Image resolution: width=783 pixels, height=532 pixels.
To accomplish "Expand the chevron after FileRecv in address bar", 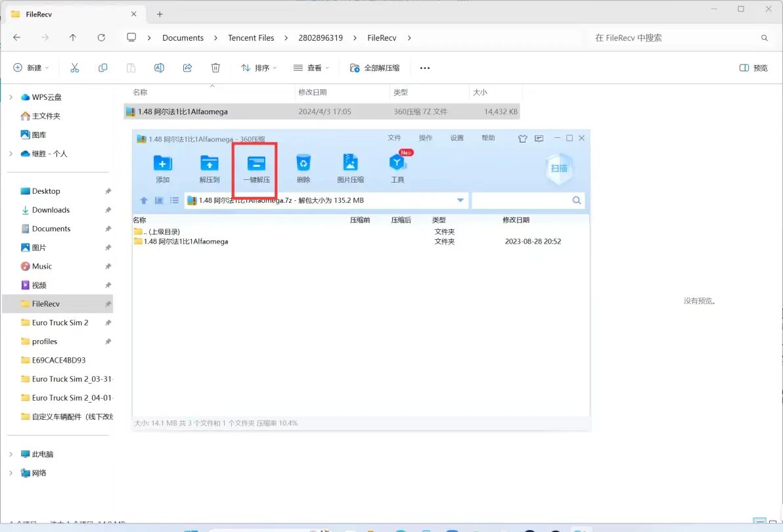I will tap(409, 38).
